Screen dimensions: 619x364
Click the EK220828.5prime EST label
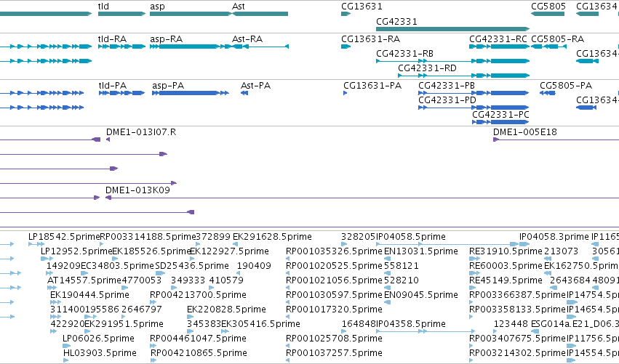point(226,310)
